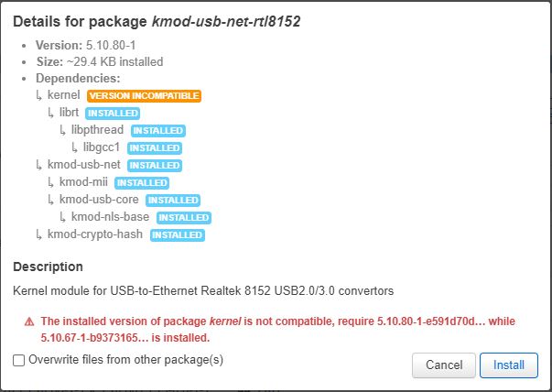Select the libpthread dependency entry

point(98,130)
